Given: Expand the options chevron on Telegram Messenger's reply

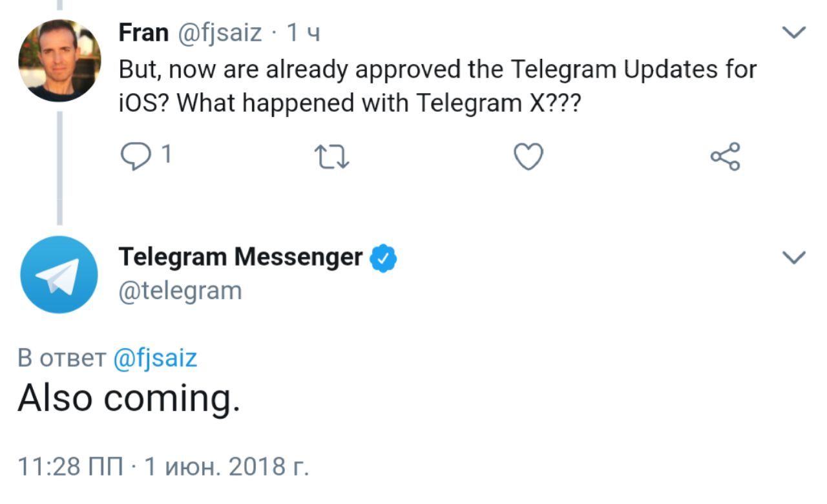Looking at the screenshot, I should click(x=794, y=257).
